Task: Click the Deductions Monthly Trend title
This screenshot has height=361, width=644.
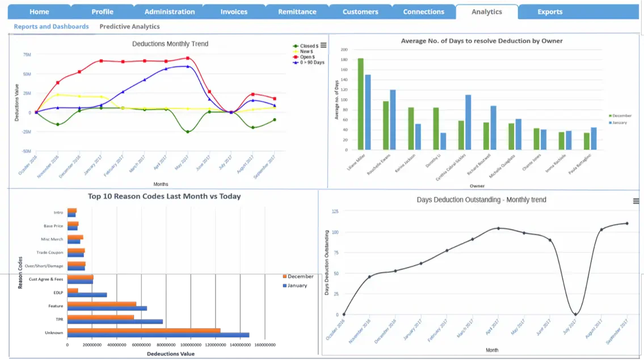Action: pos(170,44)
